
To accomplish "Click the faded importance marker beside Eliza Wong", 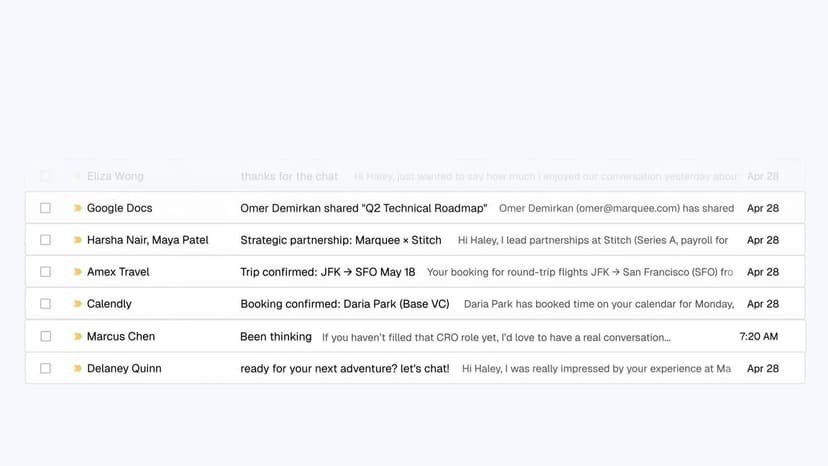I will tap(78, 176).
